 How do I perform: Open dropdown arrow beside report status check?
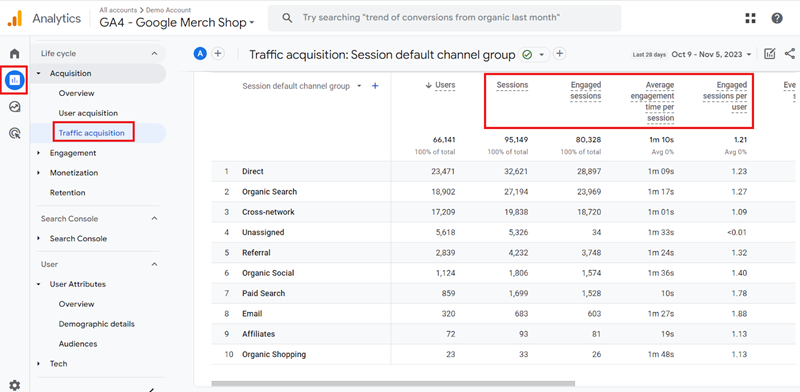pyautogui.click(x=542, y=54)
